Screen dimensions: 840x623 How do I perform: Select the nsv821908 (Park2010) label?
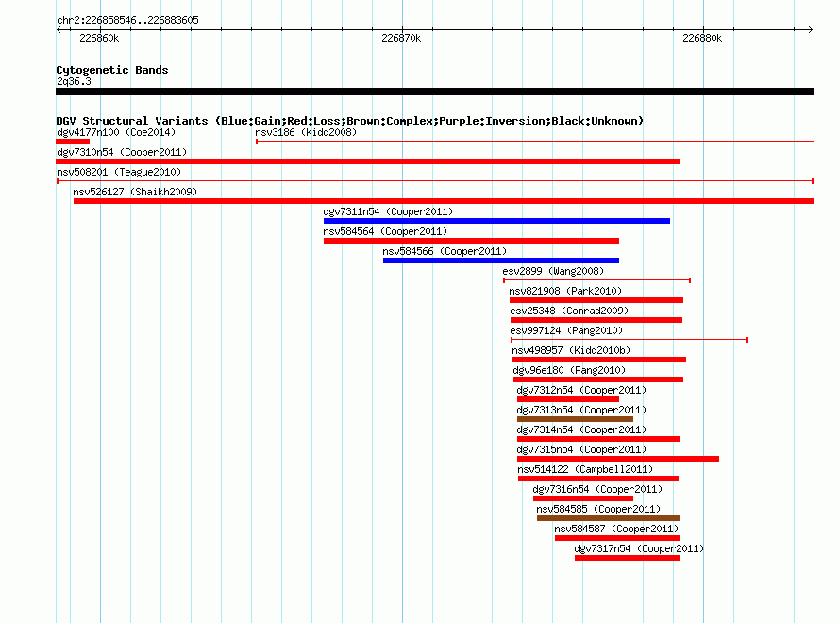[565, 291]
